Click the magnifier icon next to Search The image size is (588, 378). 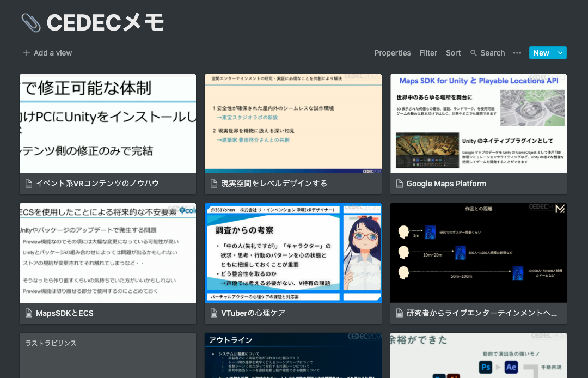pyautogui.click(x=474, y=53)
